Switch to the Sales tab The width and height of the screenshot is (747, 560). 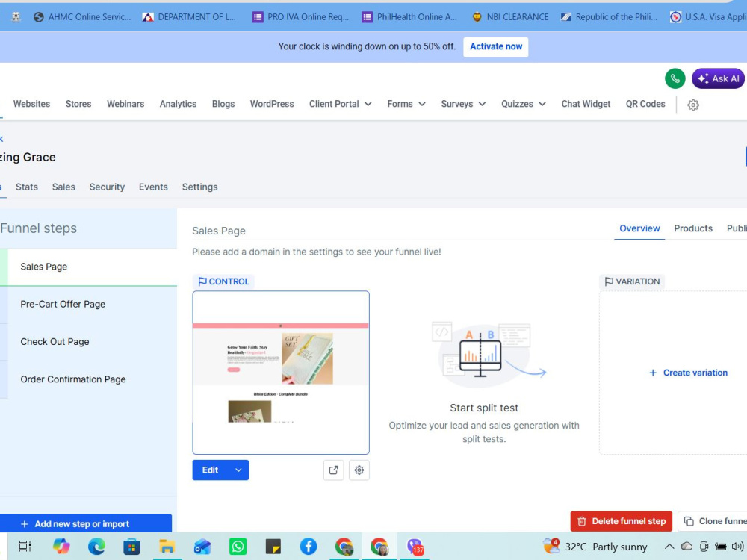[63, 187]
